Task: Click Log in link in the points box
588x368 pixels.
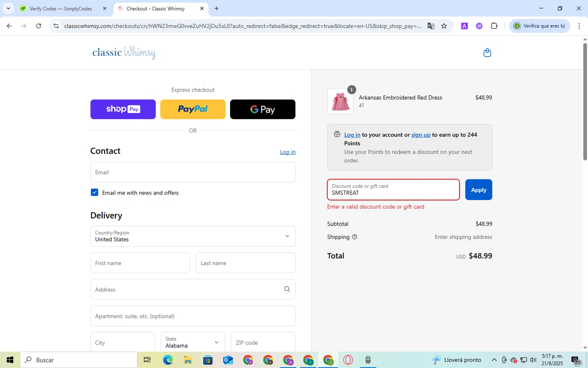Action: click(352, 135)
